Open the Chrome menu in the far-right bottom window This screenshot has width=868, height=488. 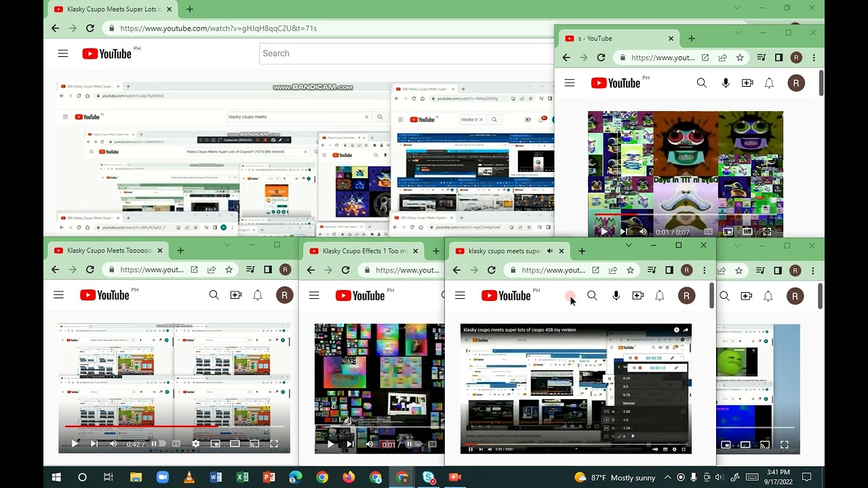click(x=814, y=270)
